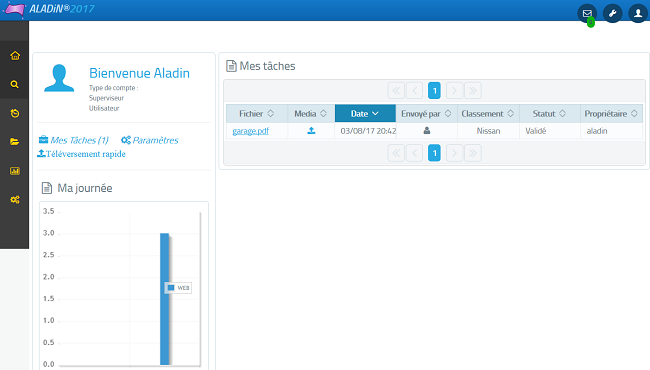Open Mes Tâches (1) link

[x=74, y=140]
